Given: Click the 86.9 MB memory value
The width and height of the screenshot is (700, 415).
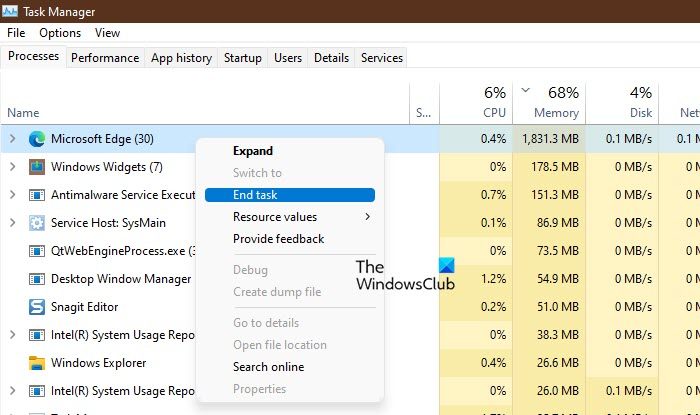Looking at the screenshot, I should 558,223.
